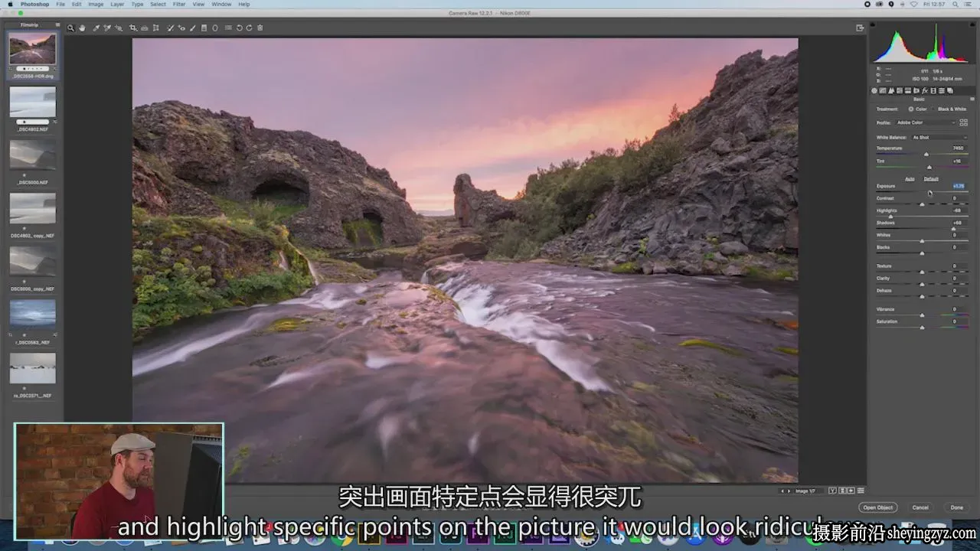Image resolution: width=980 pixels, height=551 pixels.
Task: Click the Open Object button
Action: (x=878, y=507)
